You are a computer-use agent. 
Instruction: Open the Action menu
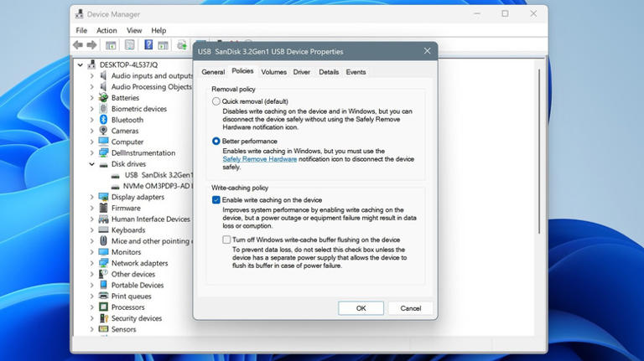[x=106, y=30]
